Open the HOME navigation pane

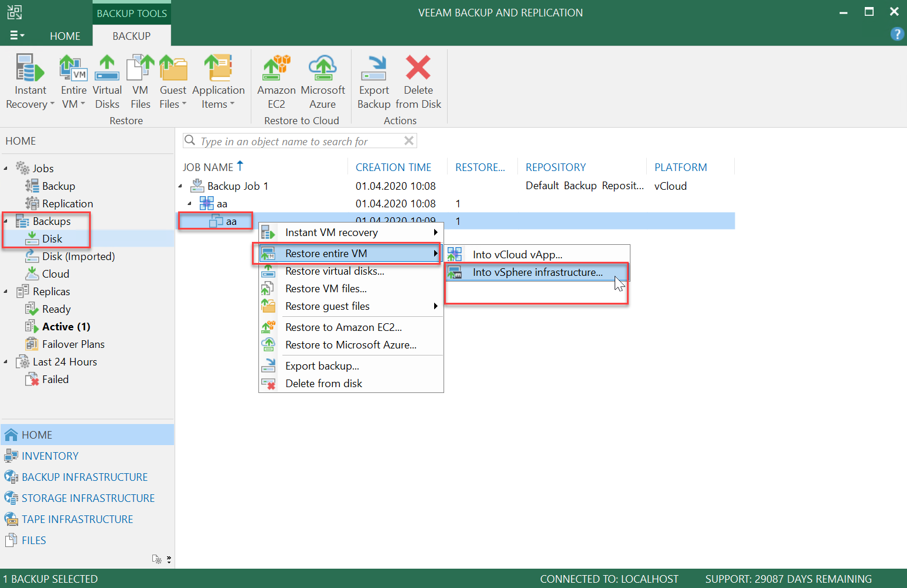pyautogui.click(x=87, y=435)
